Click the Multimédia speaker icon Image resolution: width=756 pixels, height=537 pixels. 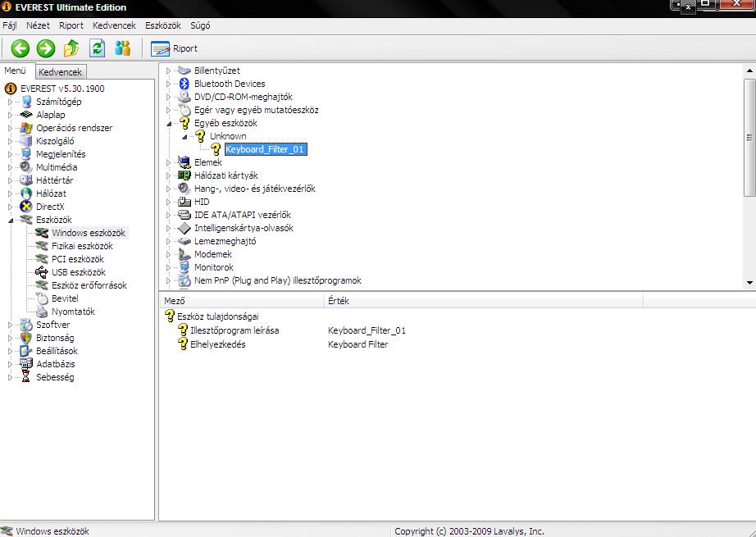click(26, 167)
